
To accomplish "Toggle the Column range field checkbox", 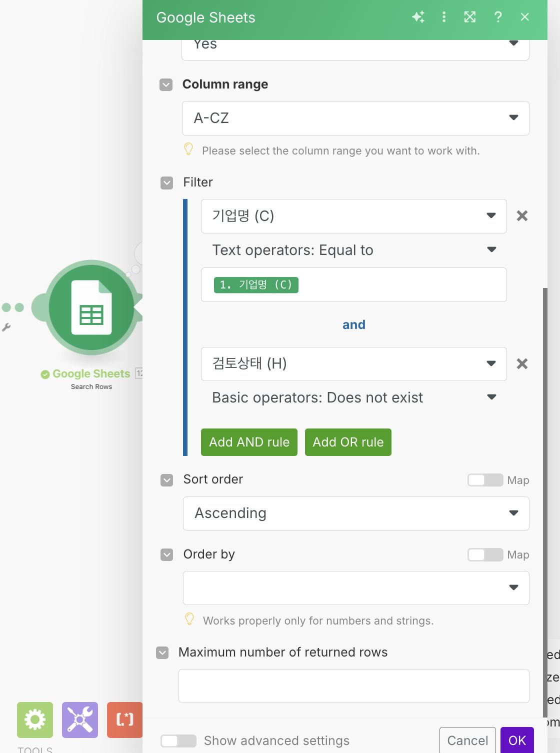I will (x=166, y=84).
